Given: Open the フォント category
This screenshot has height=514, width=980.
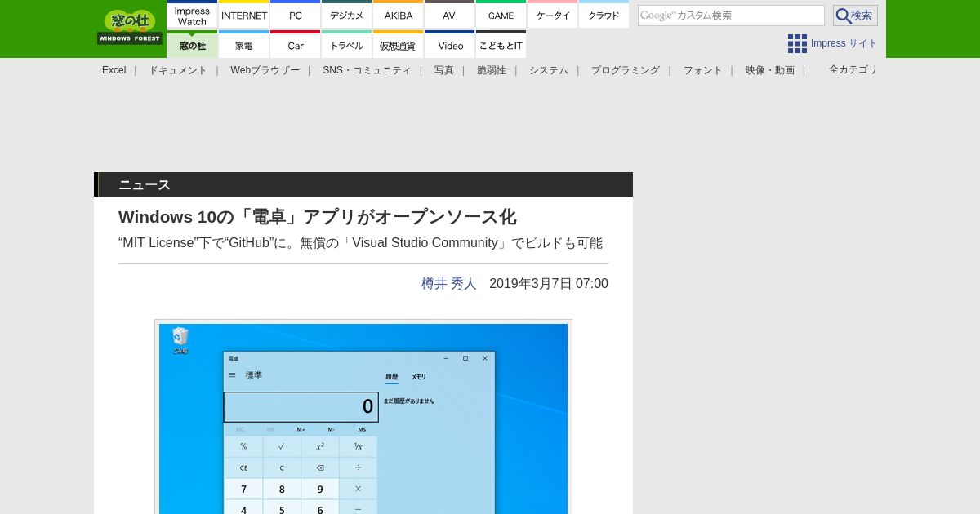Looking at the screenshot, I should point(703,70).
